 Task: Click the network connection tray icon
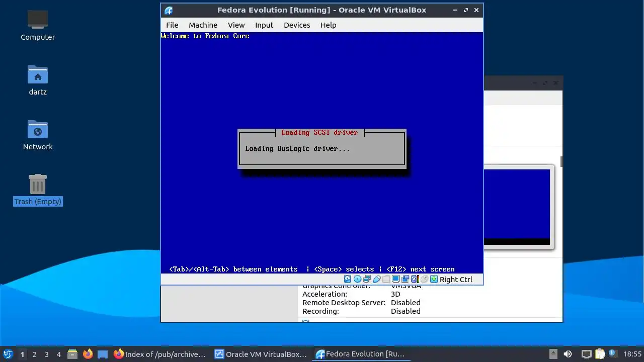tap(586, 354)
